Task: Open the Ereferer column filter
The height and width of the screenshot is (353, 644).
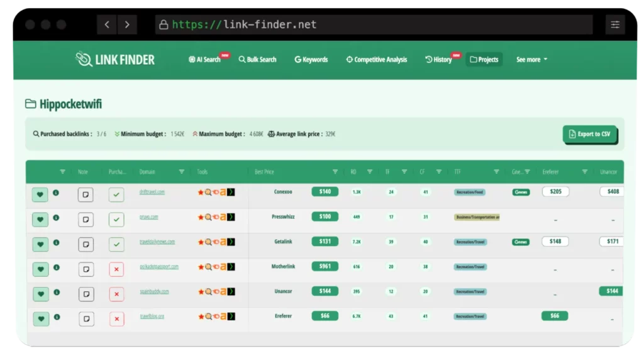Action: (584, 172)
